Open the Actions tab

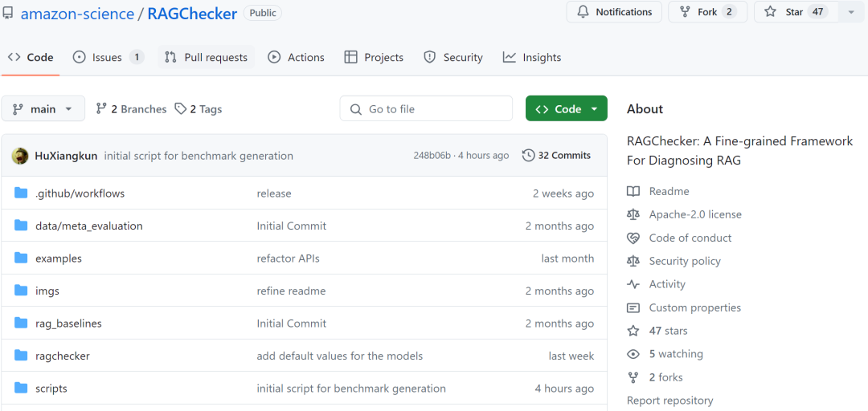click(x=297, y=57)
